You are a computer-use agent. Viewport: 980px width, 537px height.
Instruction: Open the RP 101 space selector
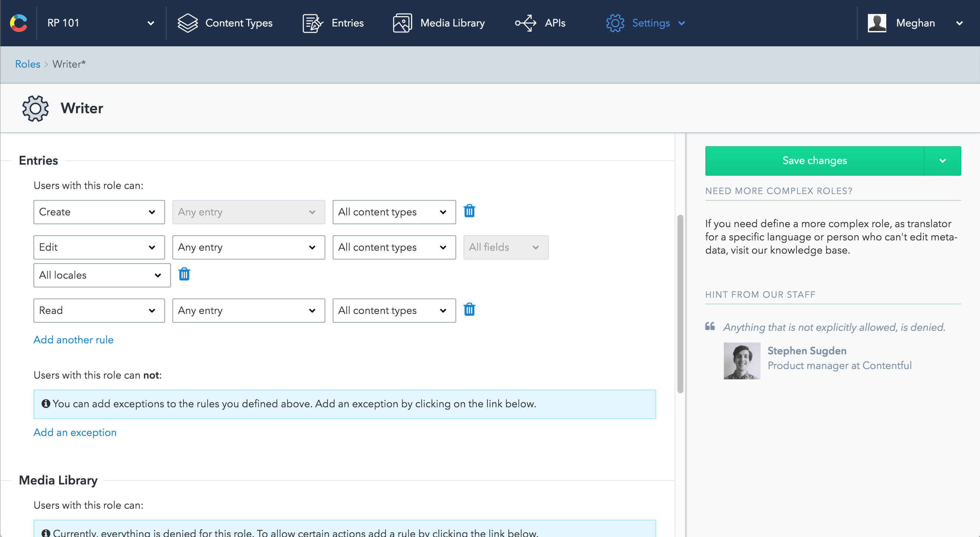point(100,23)
